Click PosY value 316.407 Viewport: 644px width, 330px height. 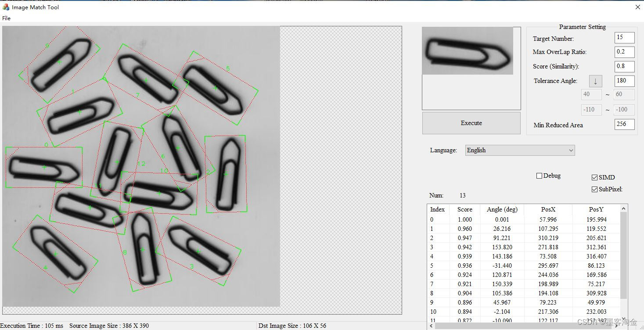(597, 256)
